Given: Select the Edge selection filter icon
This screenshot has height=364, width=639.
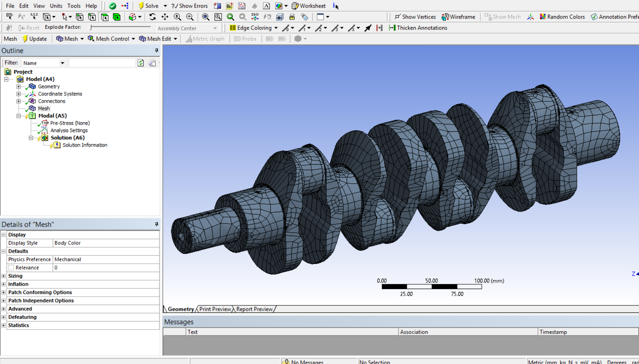Looking at the screenshot, I should coord(92,17).
